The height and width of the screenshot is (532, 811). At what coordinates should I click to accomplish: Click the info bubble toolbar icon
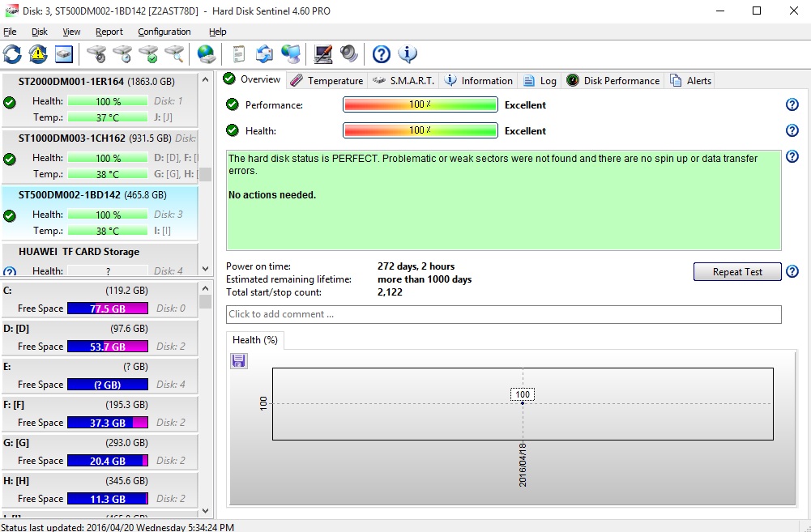point(408,54)
